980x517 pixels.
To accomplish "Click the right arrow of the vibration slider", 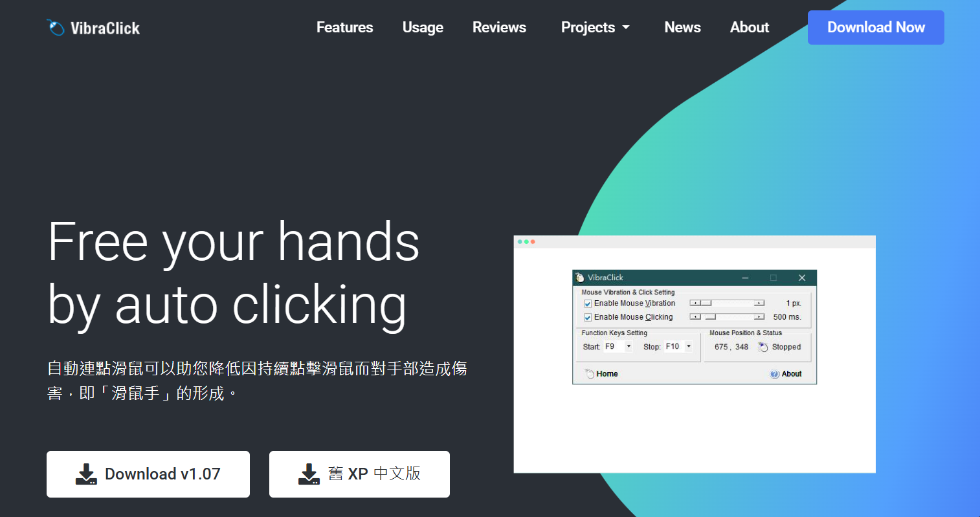I will [x=759, y=303].
